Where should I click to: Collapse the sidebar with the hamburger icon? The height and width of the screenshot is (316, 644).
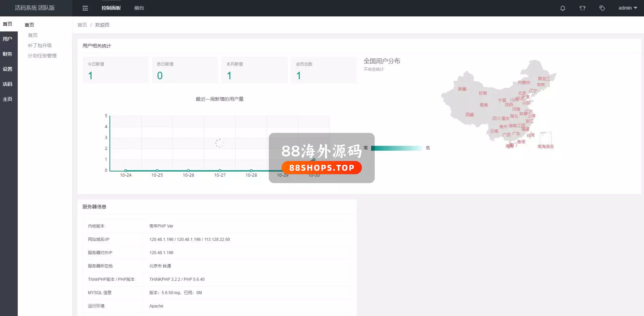(85, 8)
